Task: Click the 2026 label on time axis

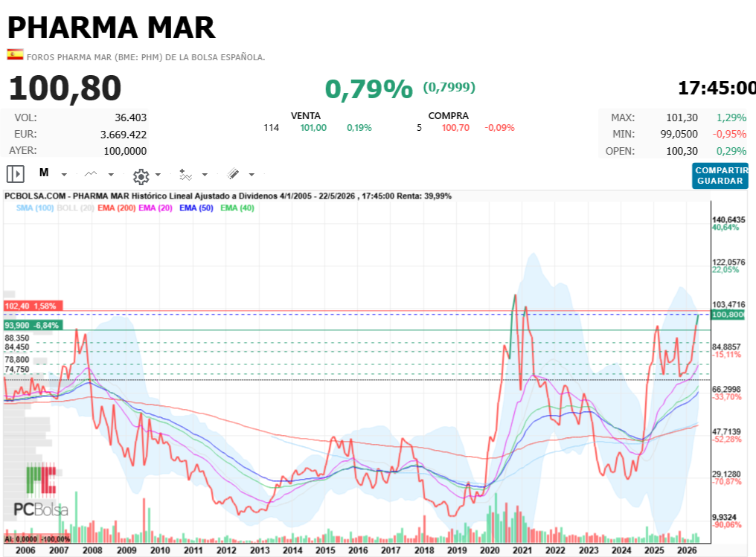Action: point(687,550)
